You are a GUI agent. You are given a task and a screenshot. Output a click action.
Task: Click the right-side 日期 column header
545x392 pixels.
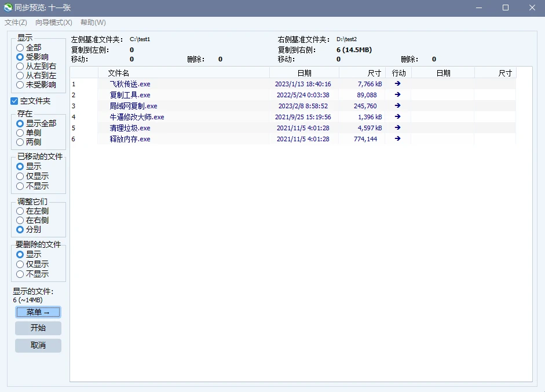coord(443,73)
